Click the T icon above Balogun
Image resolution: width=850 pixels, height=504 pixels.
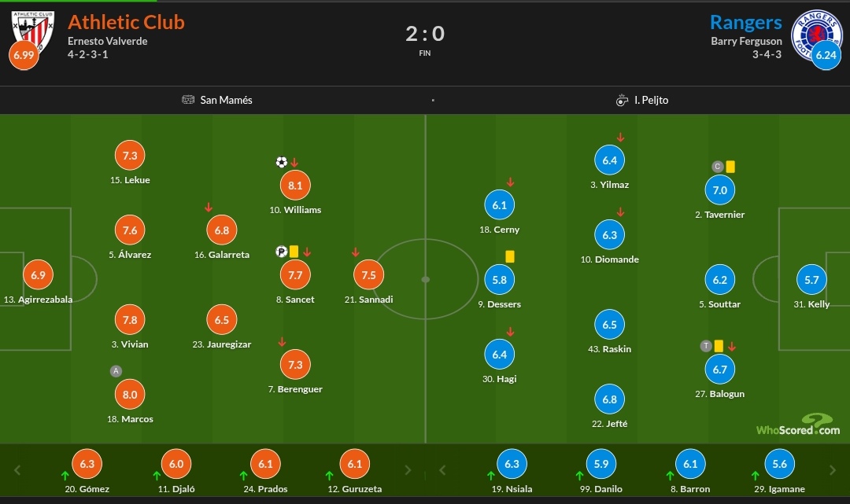(x=706, y=346)
